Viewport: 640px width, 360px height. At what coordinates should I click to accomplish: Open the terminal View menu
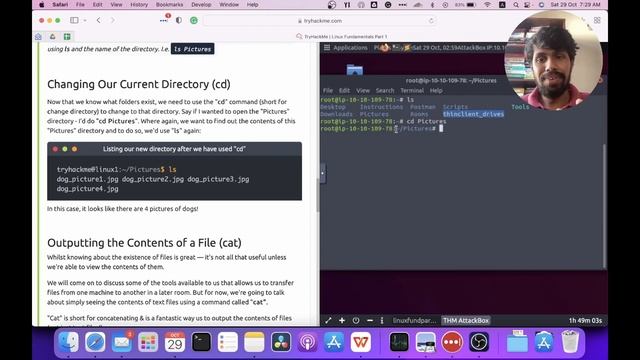[363, 91]
